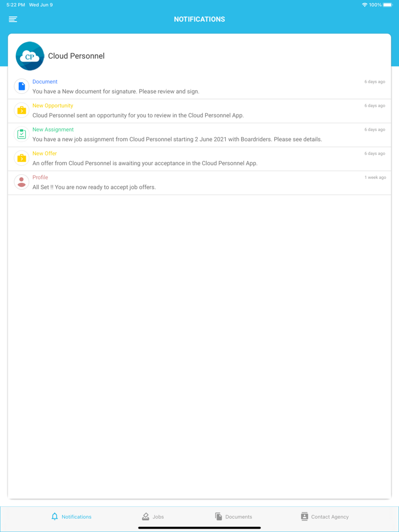Click the blue Document notification icon
The width and height of the screenshot is (399, 532).
tap(22, 86)
